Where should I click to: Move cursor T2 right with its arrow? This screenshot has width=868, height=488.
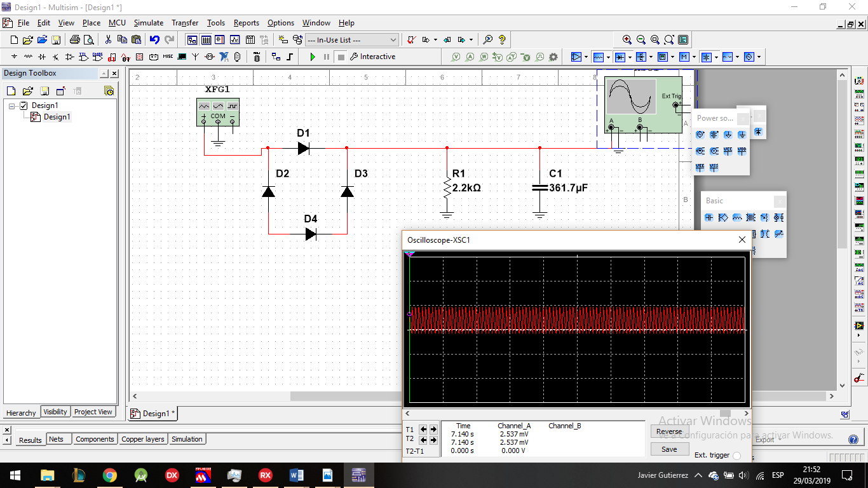pos(433,439)
